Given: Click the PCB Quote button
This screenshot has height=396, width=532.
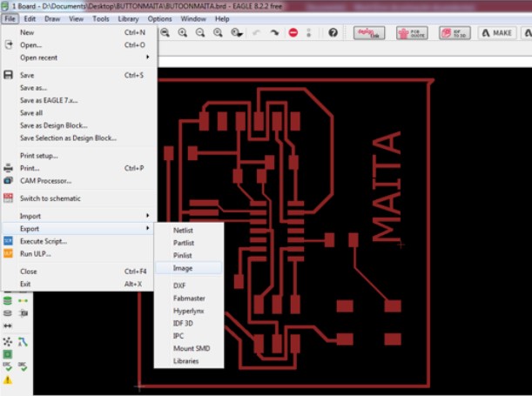Looking at the screenshot, I should click(x=412, y=33).
